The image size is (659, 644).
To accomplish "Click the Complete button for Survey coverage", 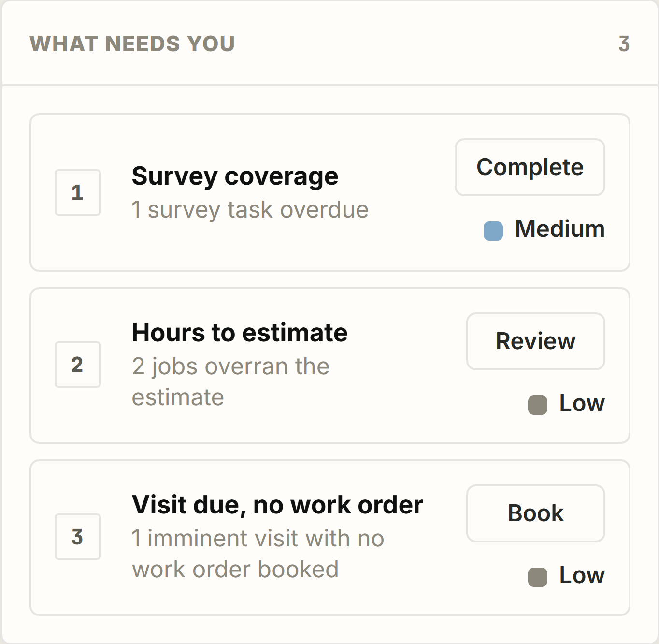I will point(530,167).
